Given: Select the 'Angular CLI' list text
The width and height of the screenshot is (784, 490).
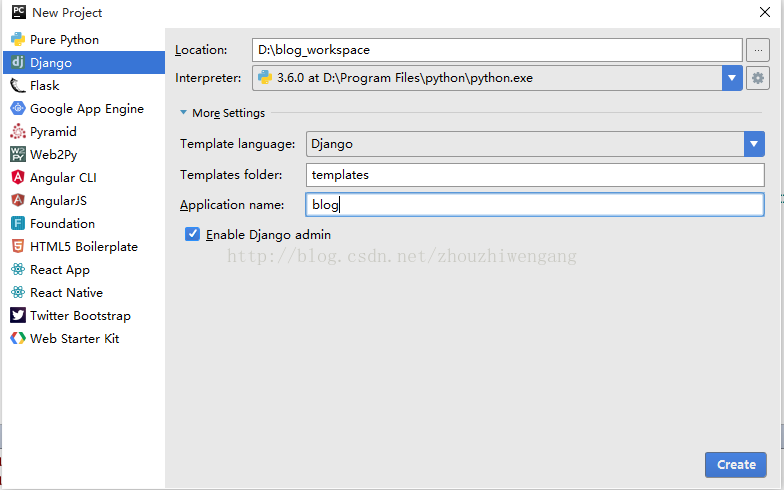Looking at the screenshot, I should coord(63,178).
